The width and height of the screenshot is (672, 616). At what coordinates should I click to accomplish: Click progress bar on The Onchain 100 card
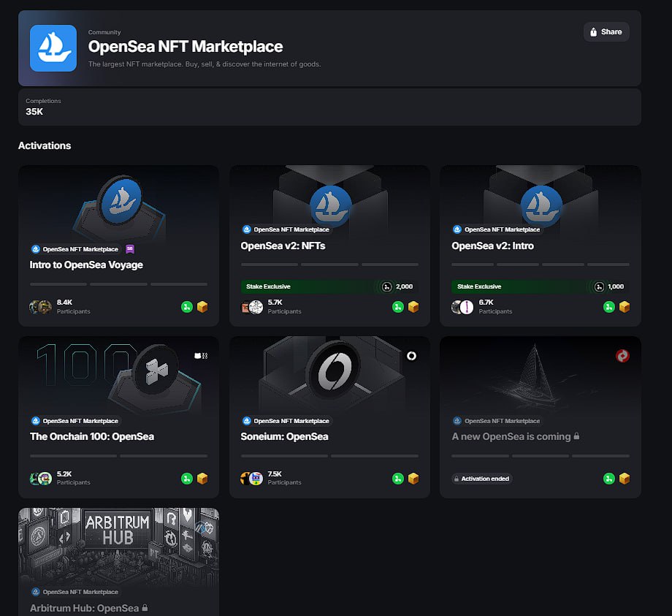(119, 456)
